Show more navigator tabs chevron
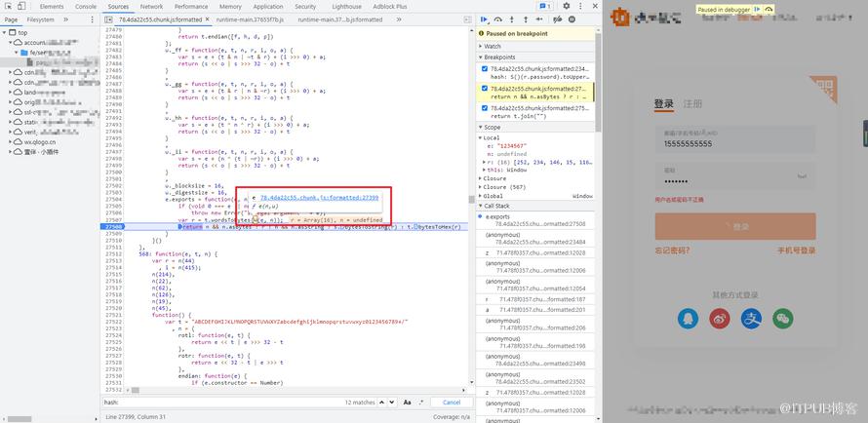868x423 pixels. tap(66, 19)
